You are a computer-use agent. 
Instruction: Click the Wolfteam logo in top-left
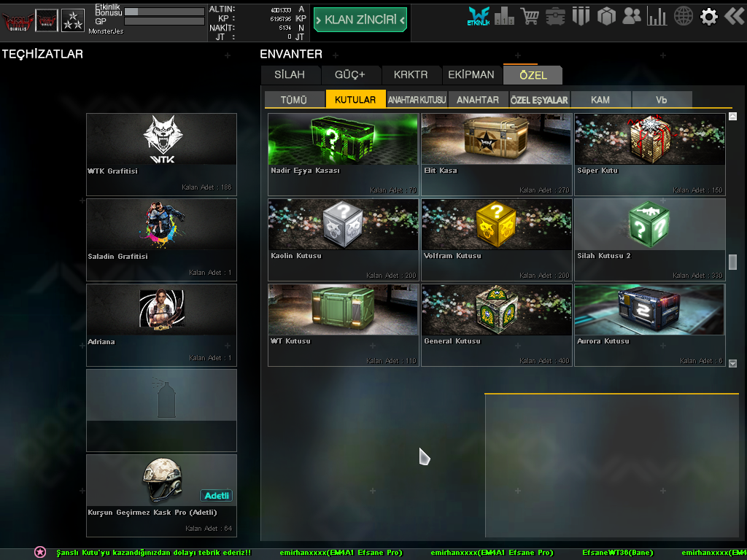pos(18,20)
